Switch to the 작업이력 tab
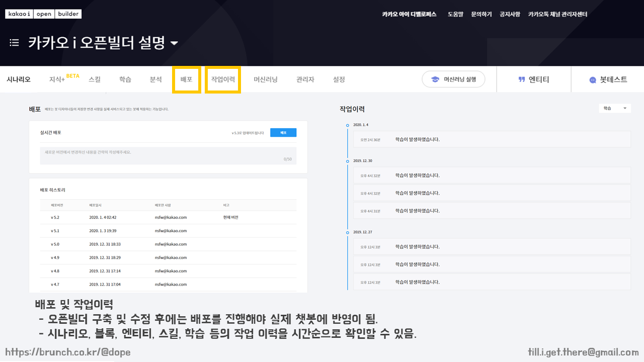Screen dimensions: 644x362 pyautogui.click(x=223, y=79)
